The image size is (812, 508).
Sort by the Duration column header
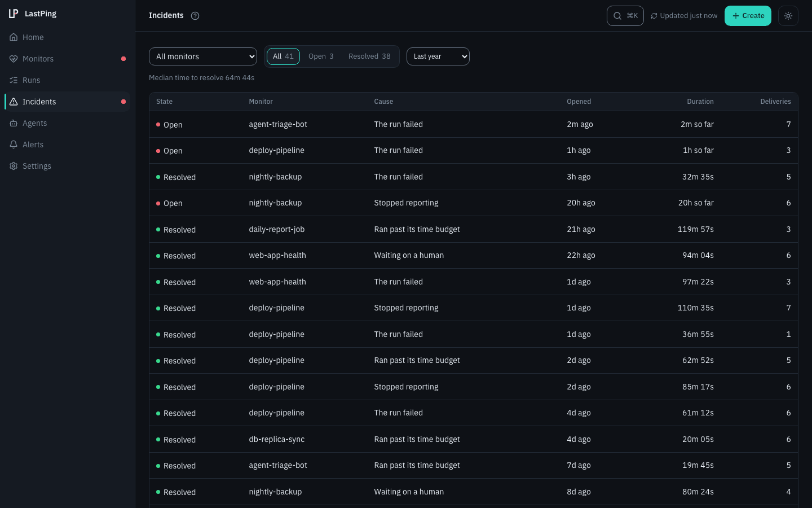pos(700,102)
